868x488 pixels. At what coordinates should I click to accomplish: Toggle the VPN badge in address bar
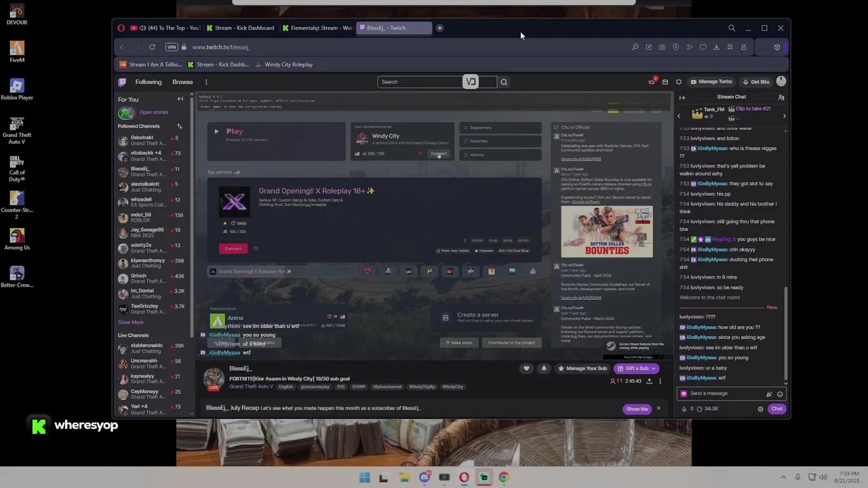172,47
